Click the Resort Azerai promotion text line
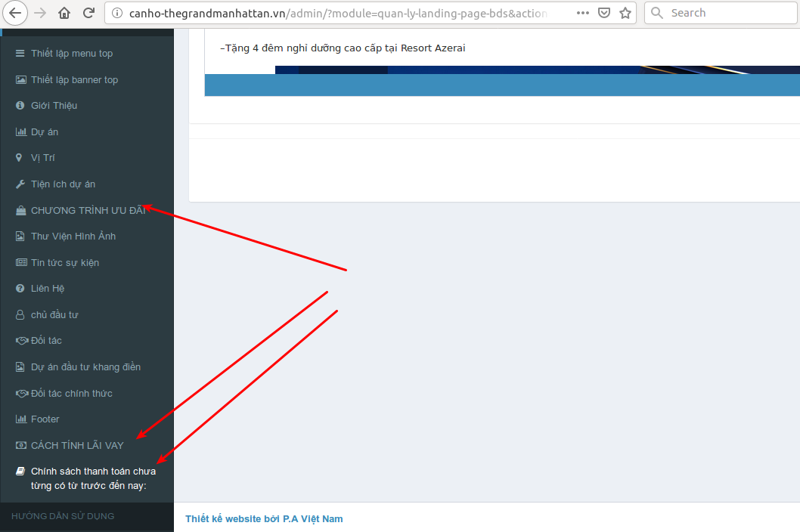The height and width of the screenshot is (532, 800). (343, 48)
